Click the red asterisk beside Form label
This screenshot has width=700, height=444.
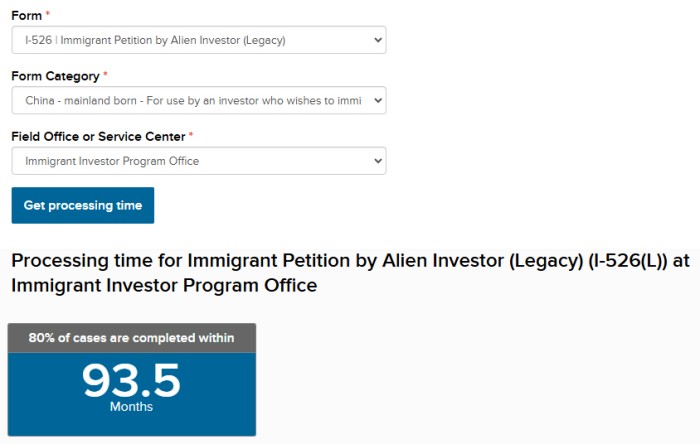coord(48,15)
